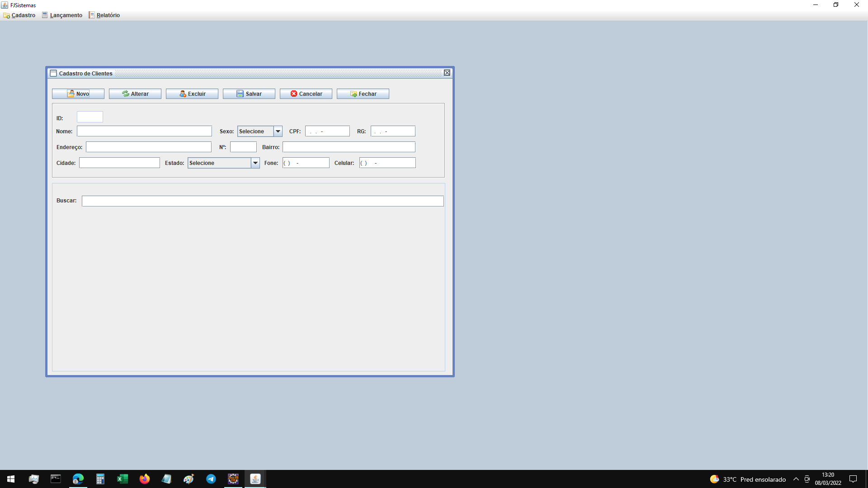This screenshot has height=488, width=868.
Task: Click the Cadastro de Clientes window icon
Action: tap(53, 73)
